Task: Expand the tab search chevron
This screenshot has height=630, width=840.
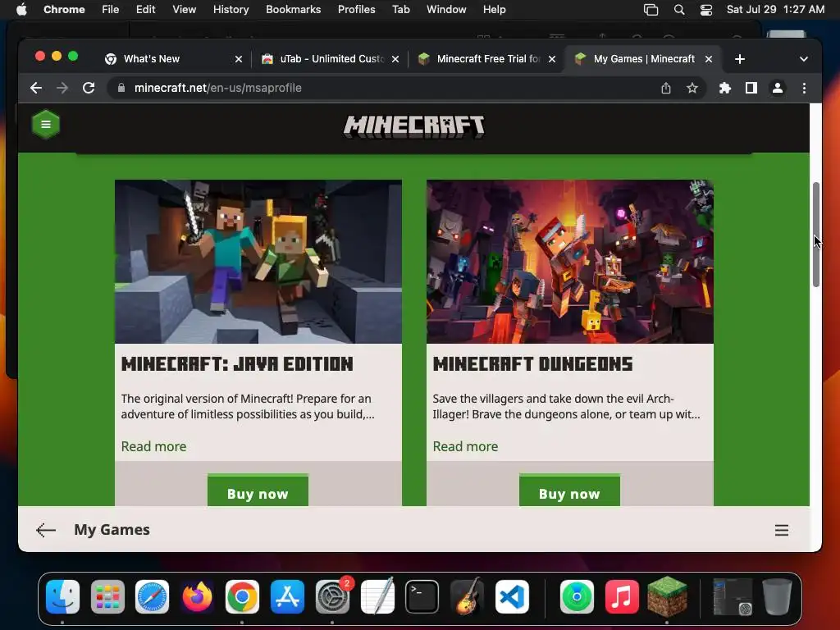Action: tap(804, 59)
